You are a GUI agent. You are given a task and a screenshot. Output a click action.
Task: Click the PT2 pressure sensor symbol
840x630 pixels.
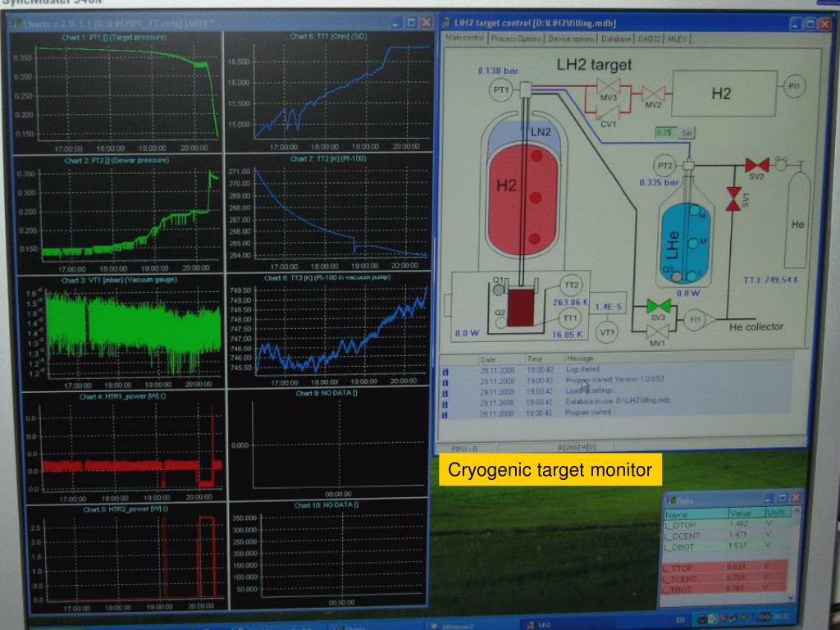[664, 166]
